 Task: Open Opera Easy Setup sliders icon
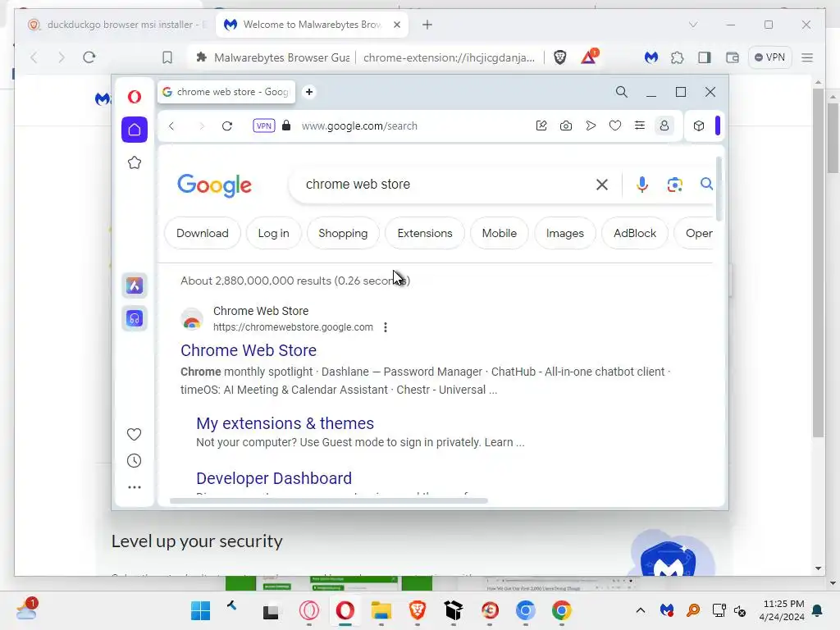pyautogui.click(x=640, y=126)
